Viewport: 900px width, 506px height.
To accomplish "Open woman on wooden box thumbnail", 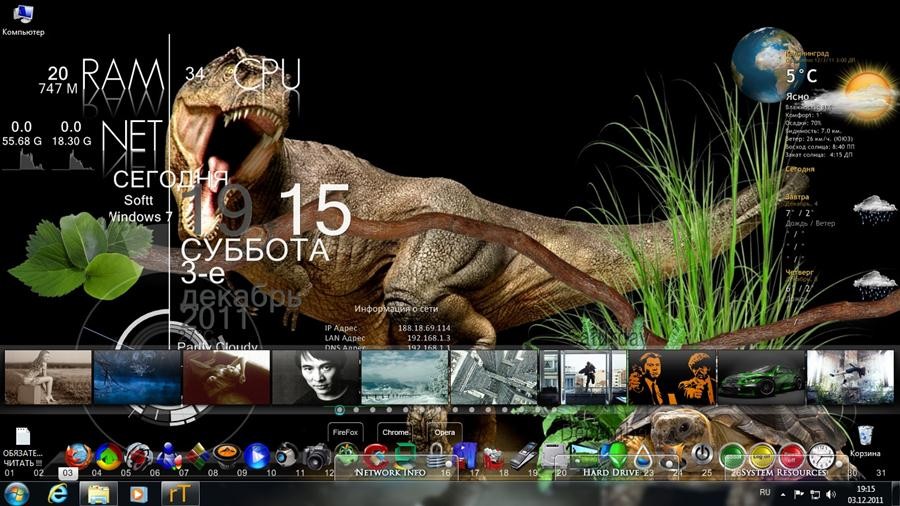I will point(48,377).
